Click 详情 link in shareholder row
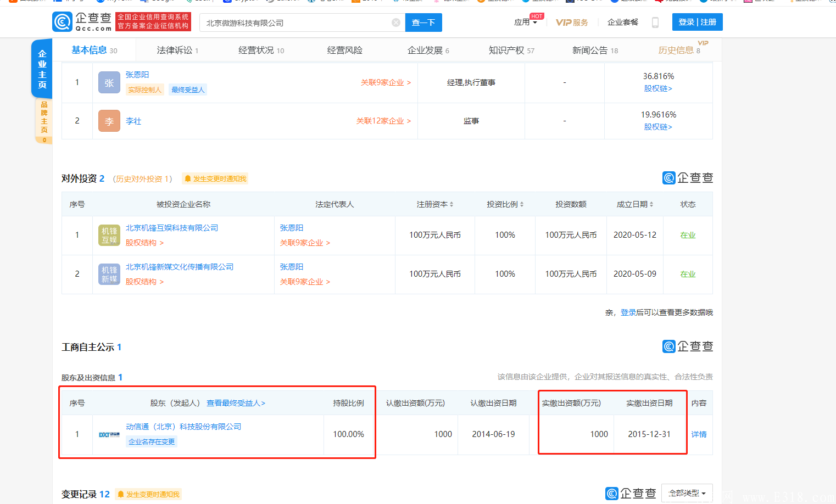This screenshot has height=504, width=836. 699,434
